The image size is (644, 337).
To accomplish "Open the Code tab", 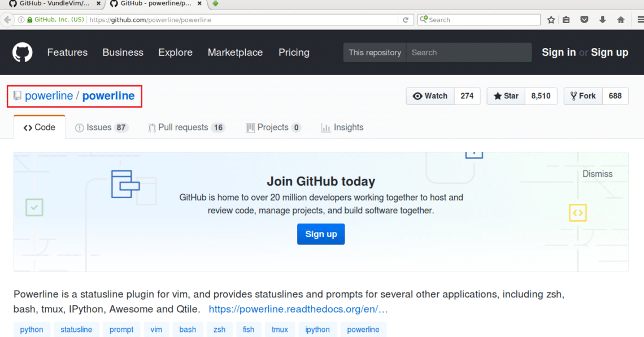I will tap(40, 127).
